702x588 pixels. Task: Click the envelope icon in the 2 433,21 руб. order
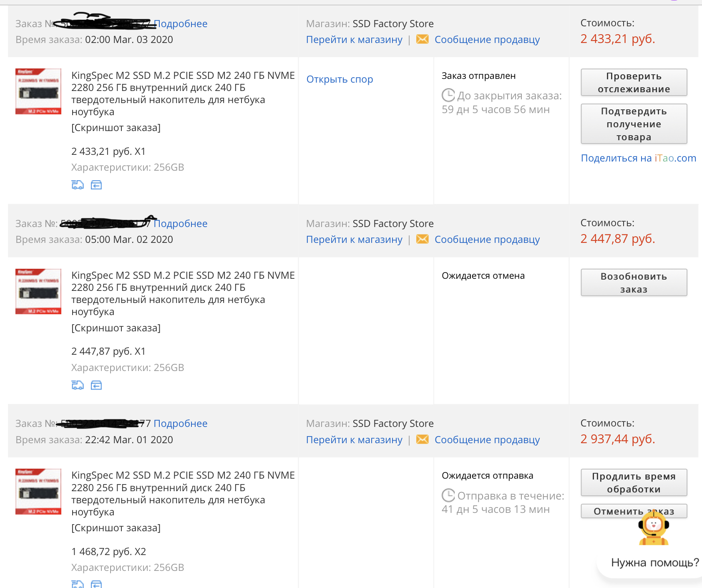(423, 39)
